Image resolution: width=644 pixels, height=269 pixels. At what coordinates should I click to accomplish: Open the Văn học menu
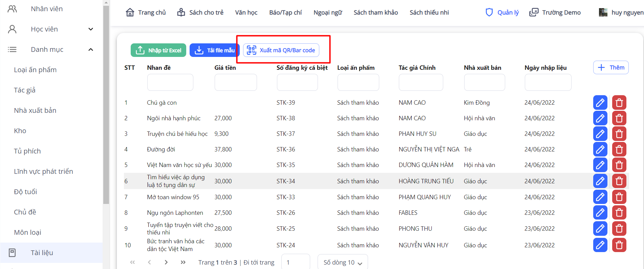click(246, 13)
